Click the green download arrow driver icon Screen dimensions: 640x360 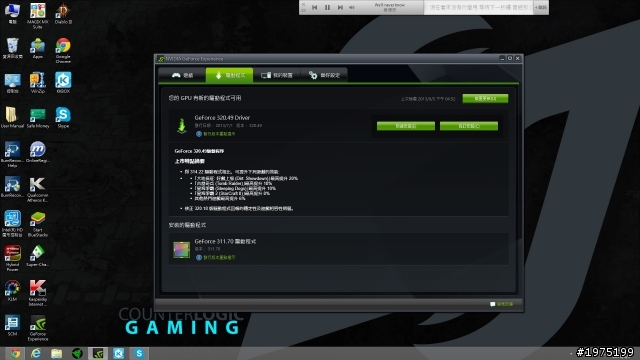click(182, 125)
